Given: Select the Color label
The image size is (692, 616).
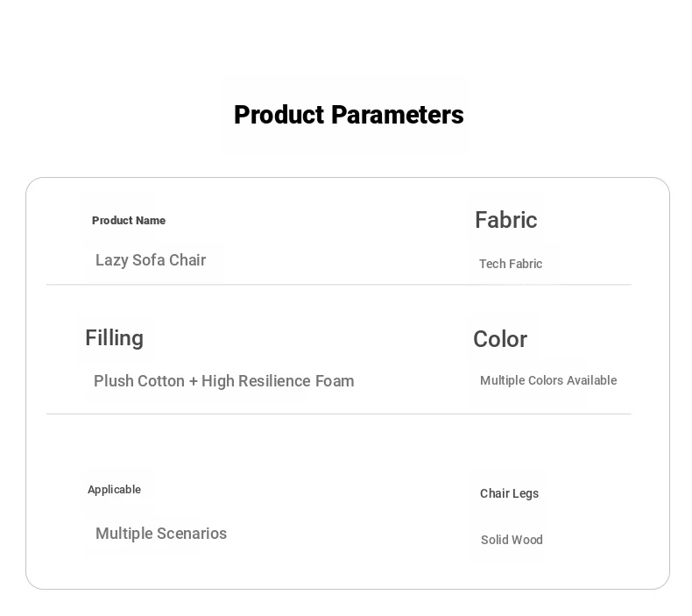Looking at the screenshot, I should click(x=500, y=339).
